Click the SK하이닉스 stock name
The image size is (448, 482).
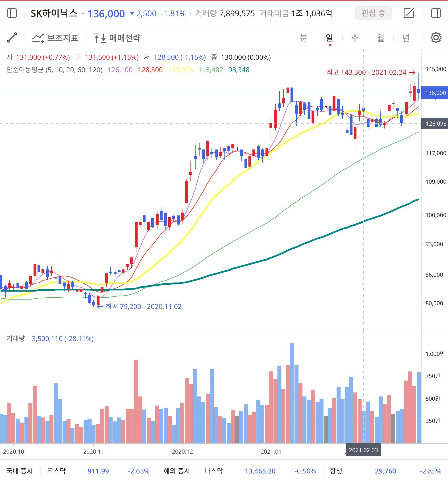point(54,13)
